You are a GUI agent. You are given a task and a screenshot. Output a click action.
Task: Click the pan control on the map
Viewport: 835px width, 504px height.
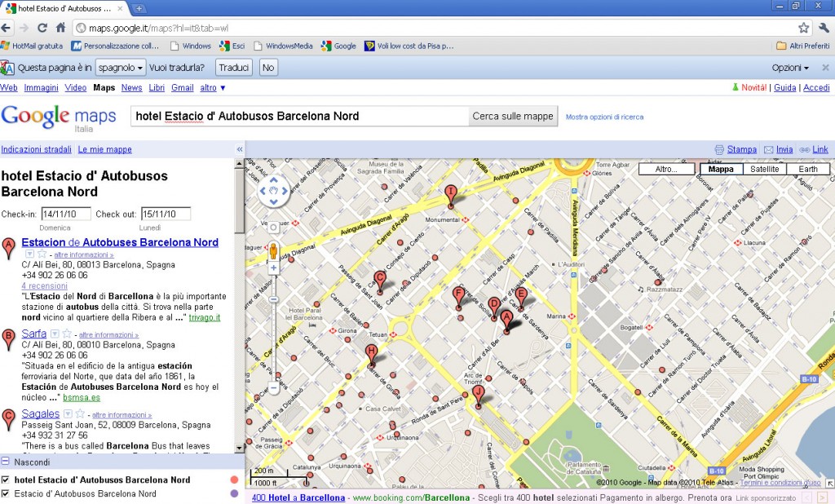click(x=274, y=191)
